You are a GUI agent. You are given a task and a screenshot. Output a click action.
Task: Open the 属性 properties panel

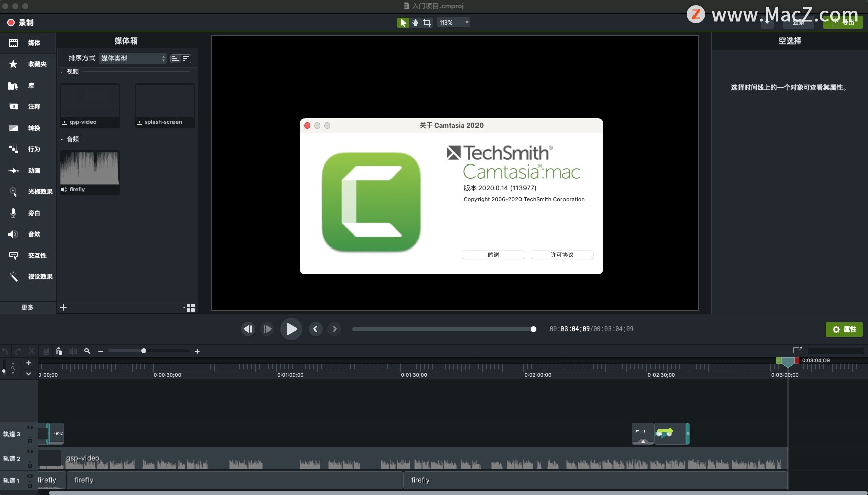(x=844, y=329)
